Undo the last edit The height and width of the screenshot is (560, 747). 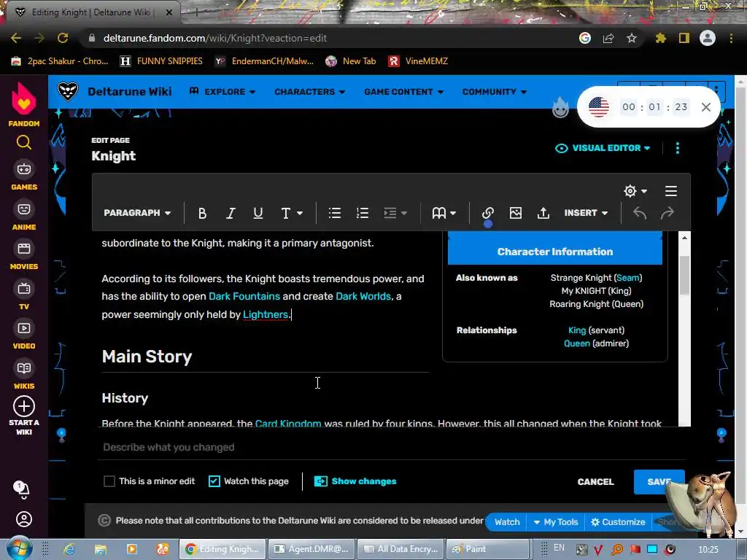pos(640,214)
